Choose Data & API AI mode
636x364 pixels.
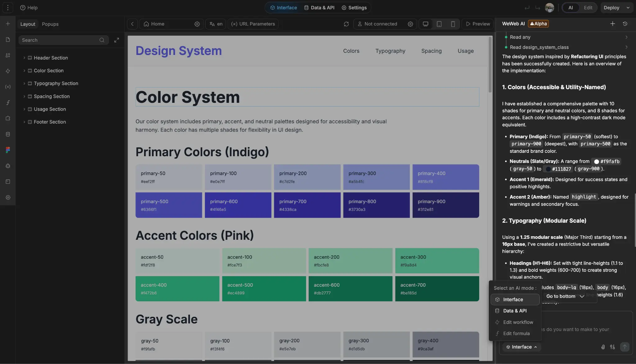515,311
